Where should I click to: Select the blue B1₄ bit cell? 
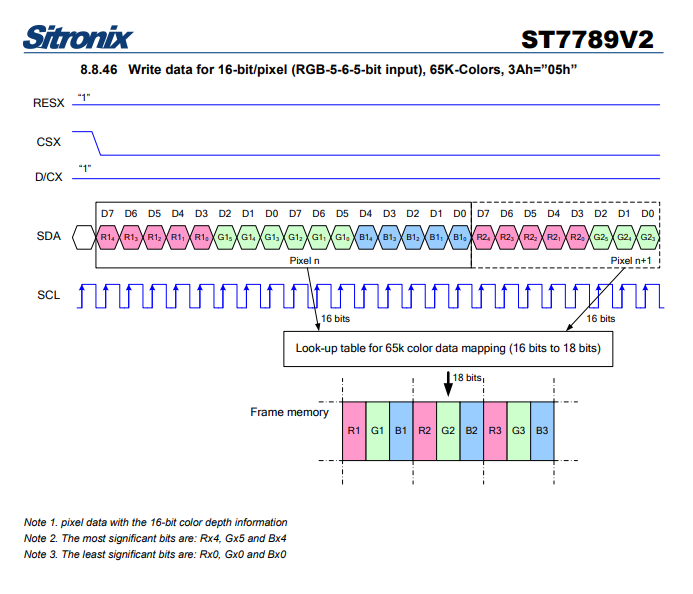click(366, 237)
